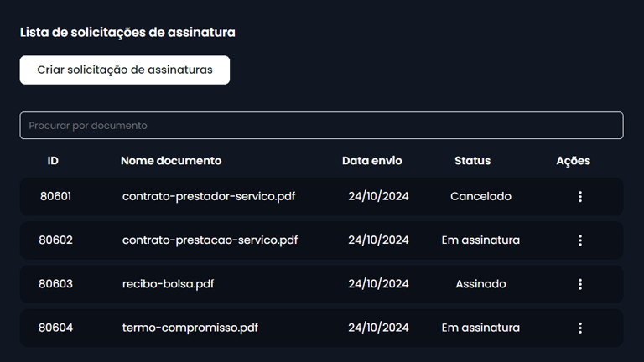Select document name contrato-prestacao-servico.pdf
The height and width of the screenshot is (362, 644).
coord(210,240)
